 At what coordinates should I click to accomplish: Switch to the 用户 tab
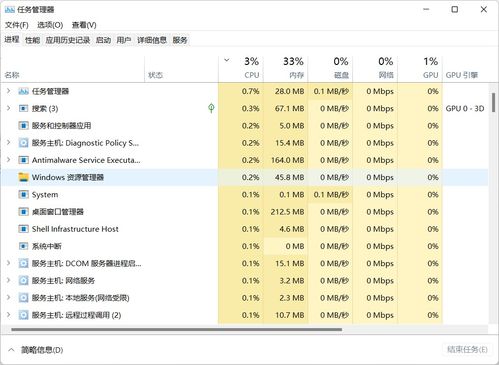tap(124, 40)
